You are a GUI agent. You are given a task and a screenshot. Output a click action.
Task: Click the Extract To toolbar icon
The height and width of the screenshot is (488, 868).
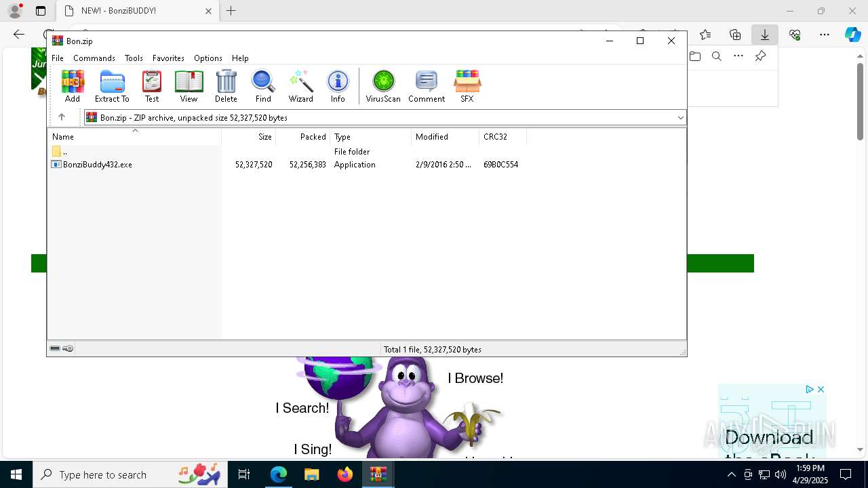(x=112, y=86)
